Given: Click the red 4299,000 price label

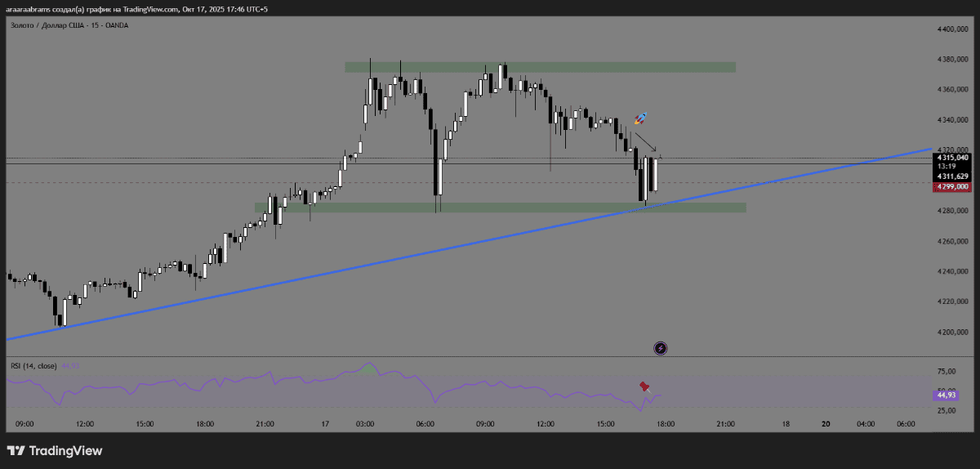Looking at the screenshot, I should click(x=952, y=186).
